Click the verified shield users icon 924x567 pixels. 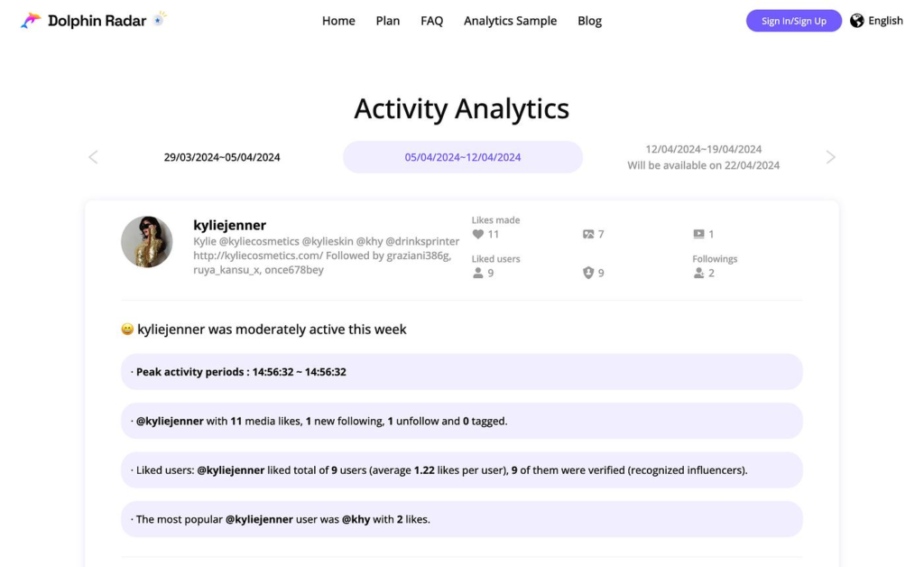pos(588,273)
